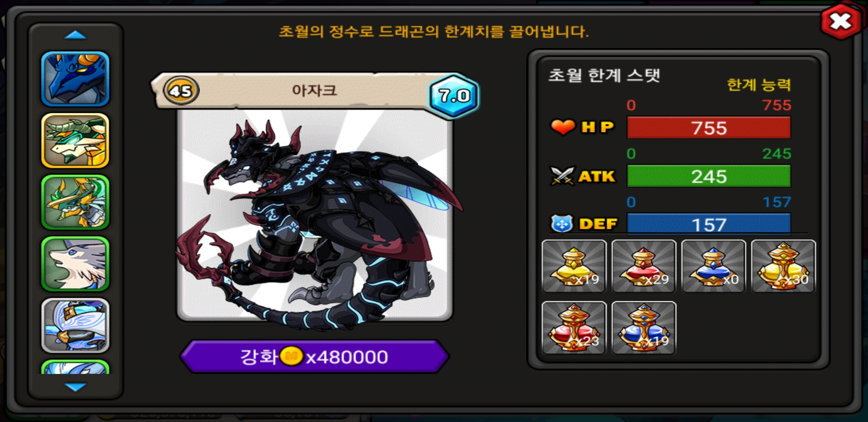Move dragon list down with blue arrow
Screen dimensions: 868x422
75,387
